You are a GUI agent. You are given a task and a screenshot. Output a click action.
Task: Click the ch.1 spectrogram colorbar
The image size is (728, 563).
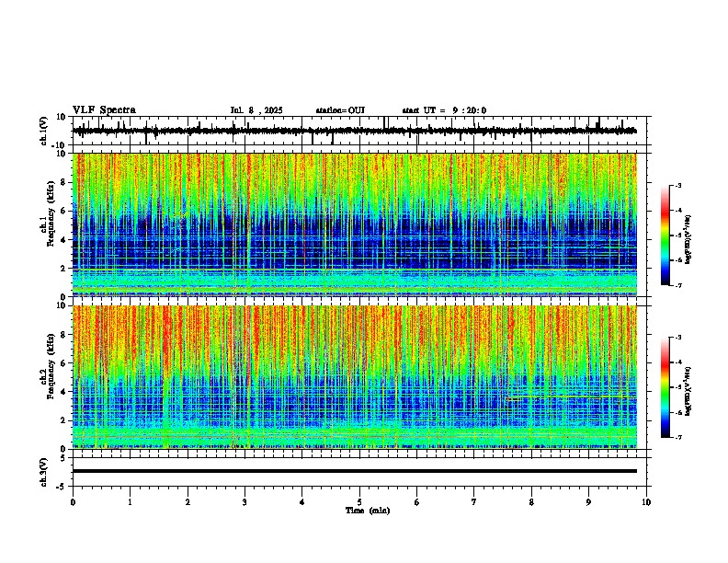[x=665, y=236]
